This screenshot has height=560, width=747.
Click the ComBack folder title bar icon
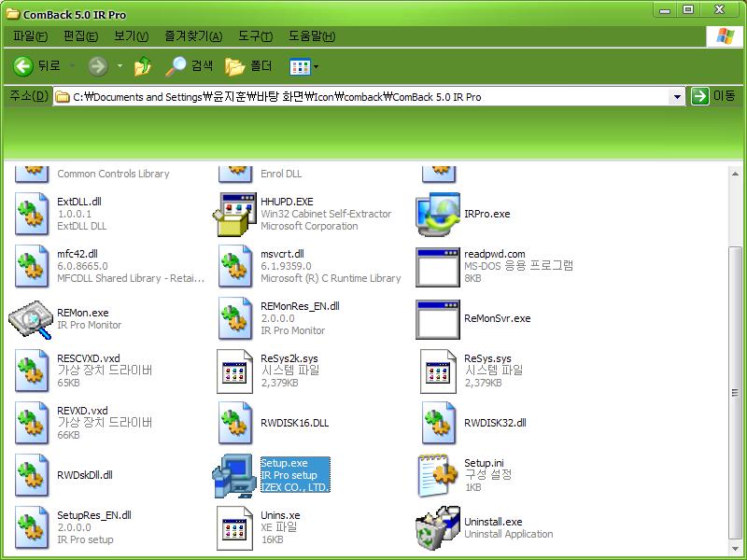coord(13,14)
